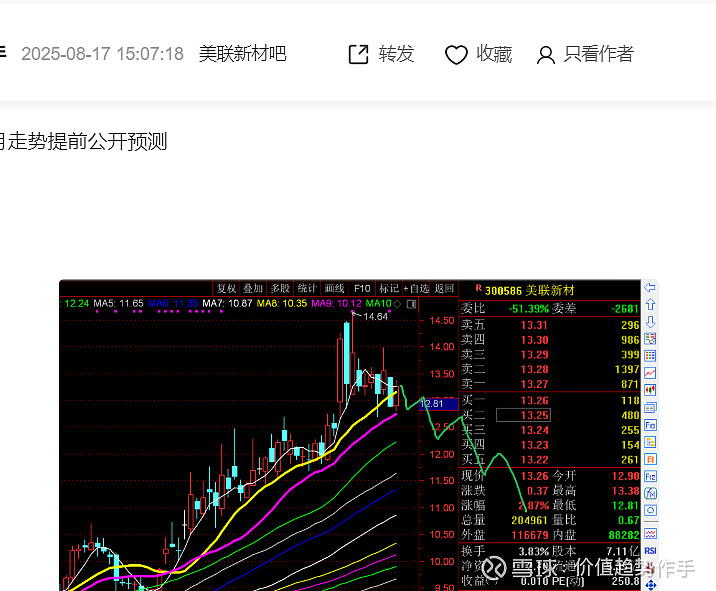Click the 委比 value -51.39%

point(528,309)
